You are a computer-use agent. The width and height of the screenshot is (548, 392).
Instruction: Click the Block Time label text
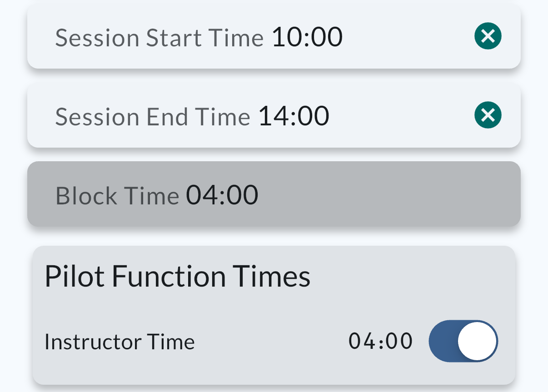(x=117, y=196)
